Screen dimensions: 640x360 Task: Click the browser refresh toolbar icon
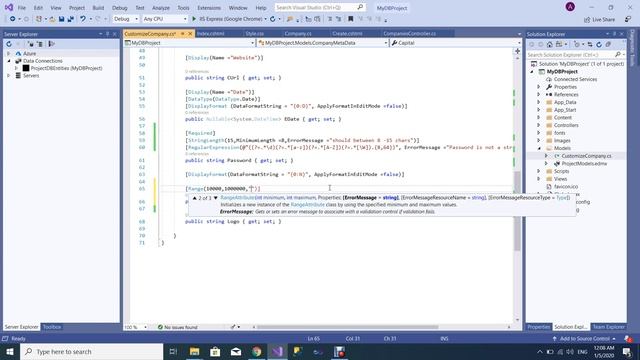[272, 19]
